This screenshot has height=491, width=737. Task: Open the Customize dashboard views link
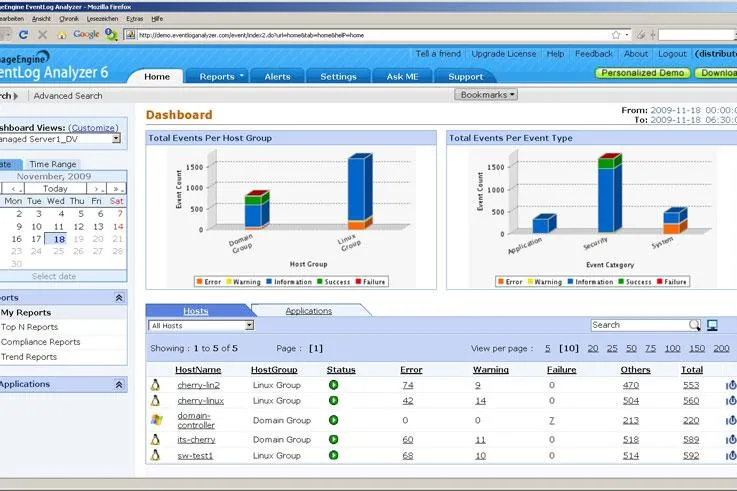94,128
